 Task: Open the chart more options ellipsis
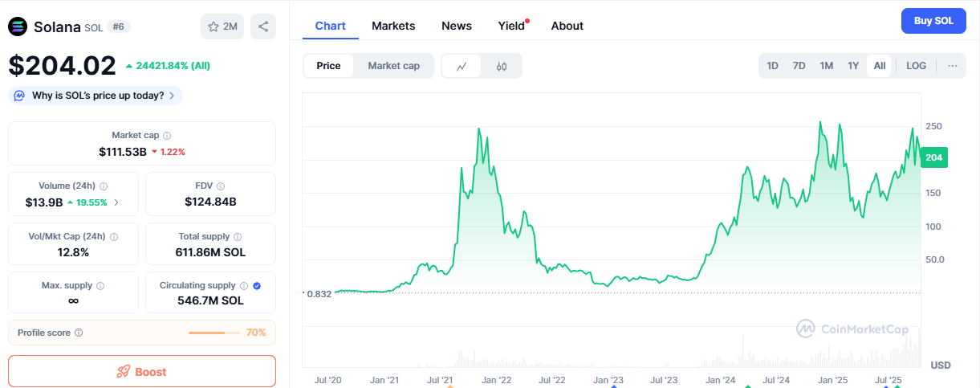point(952,66)
